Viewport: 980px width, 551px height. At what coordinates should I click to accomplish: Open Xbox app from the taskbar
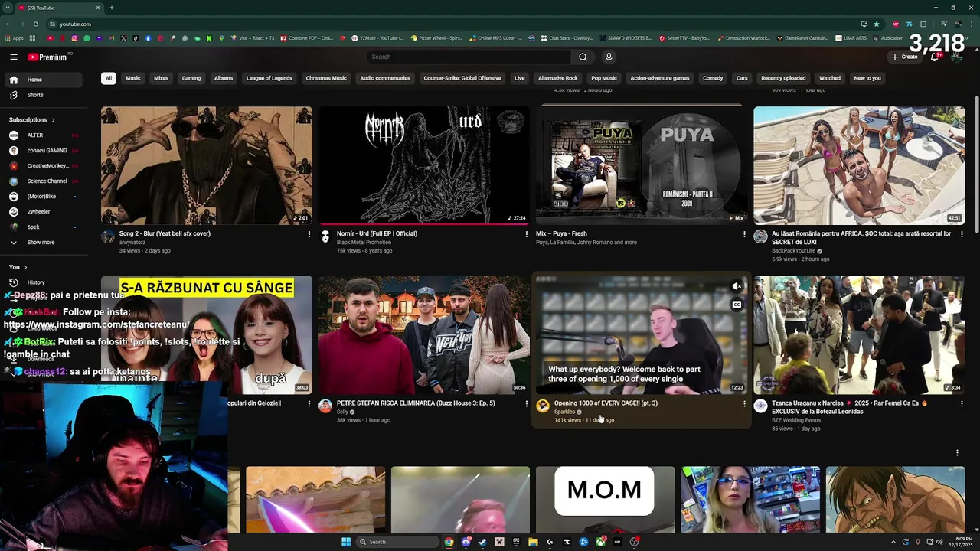[600, 542]
